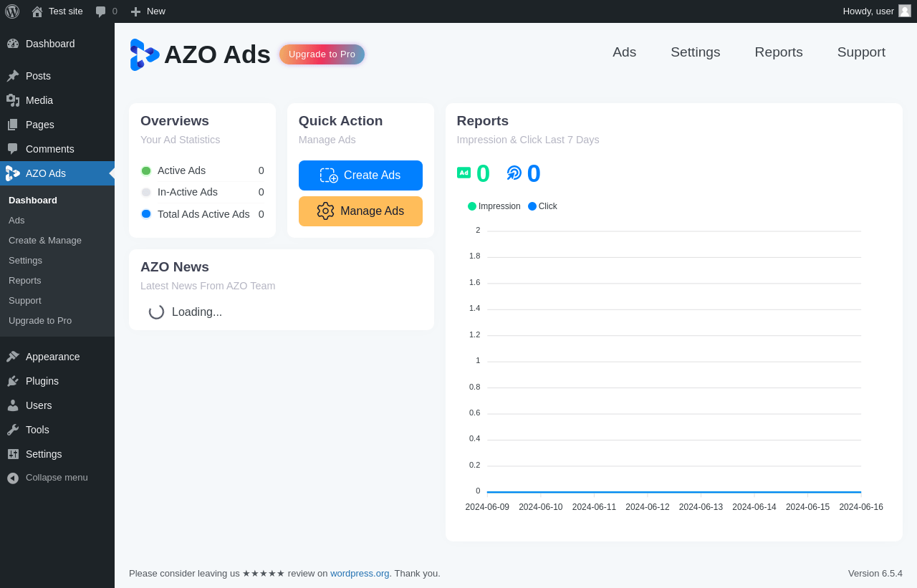Click the AZO Ads logo icon

pos(144,54)
